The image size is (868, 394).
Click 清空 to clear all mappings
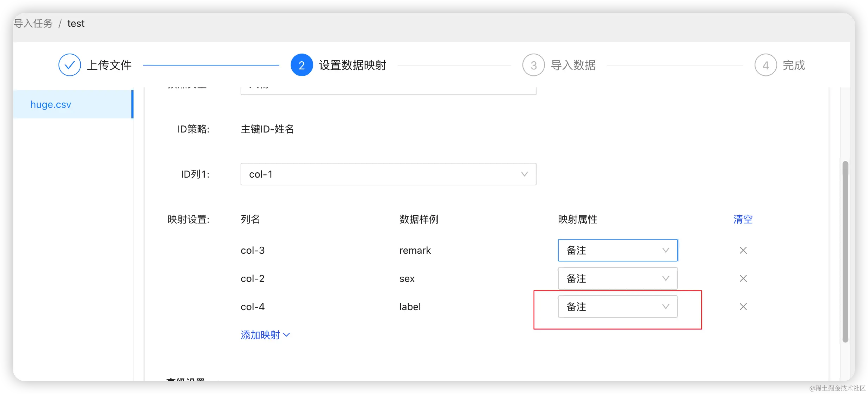tap(743, 219)
